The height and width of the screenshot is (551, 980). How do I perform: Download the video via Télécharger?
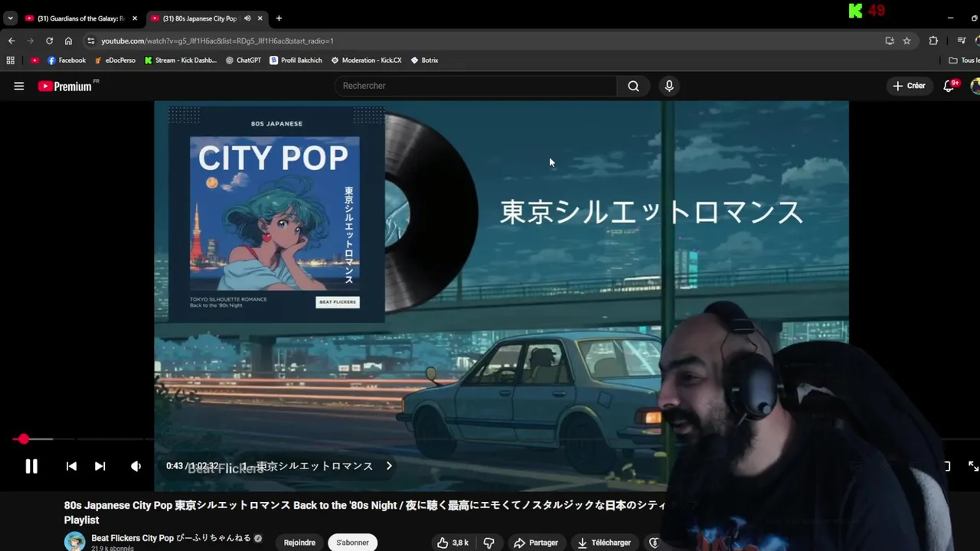(605, 543)
